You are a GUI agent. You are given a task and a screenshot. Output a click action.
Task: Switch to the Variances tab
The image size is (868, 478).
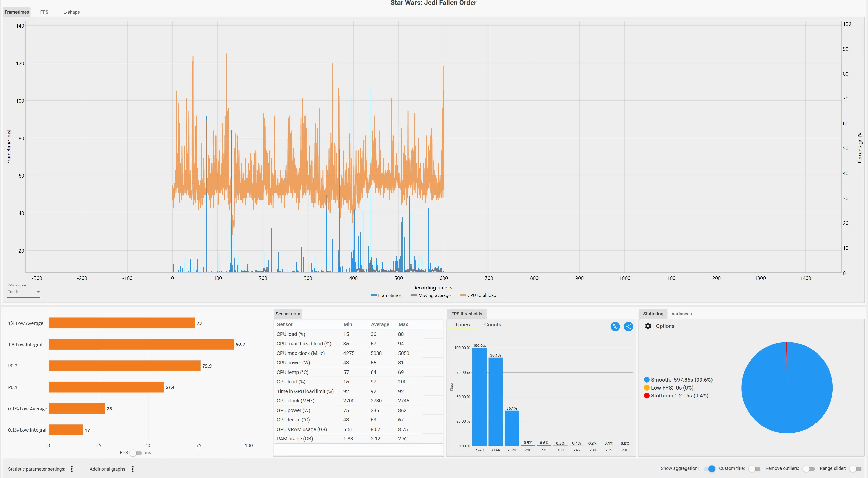click(x=682, y=314)
